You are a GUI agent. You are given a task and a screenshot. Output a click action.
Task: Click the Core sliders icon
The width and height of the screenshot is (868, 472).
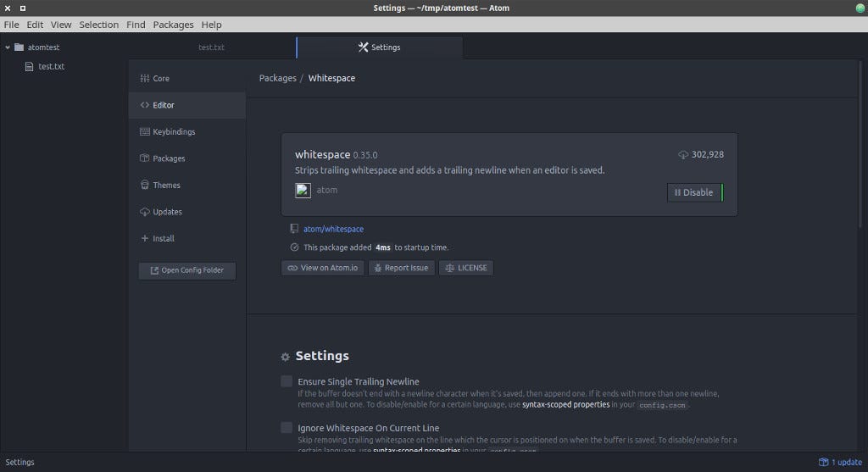click(144, 79)
